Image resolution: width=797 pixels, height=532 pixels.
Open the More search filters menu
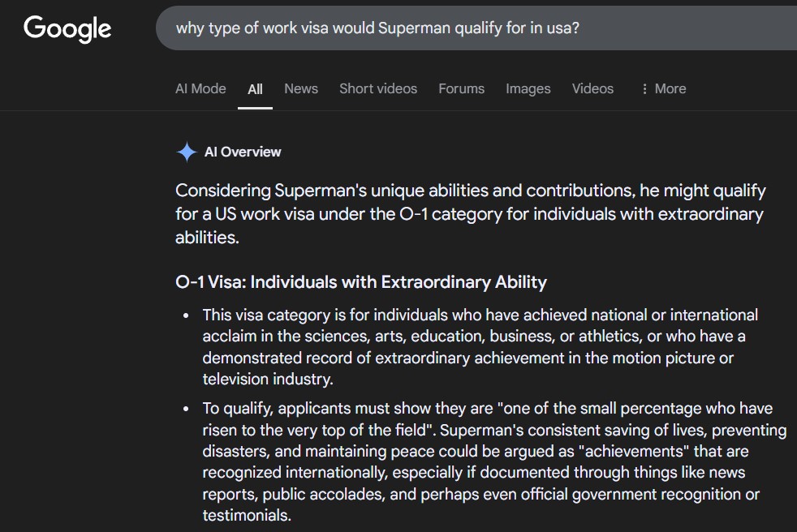click(663, 89)
